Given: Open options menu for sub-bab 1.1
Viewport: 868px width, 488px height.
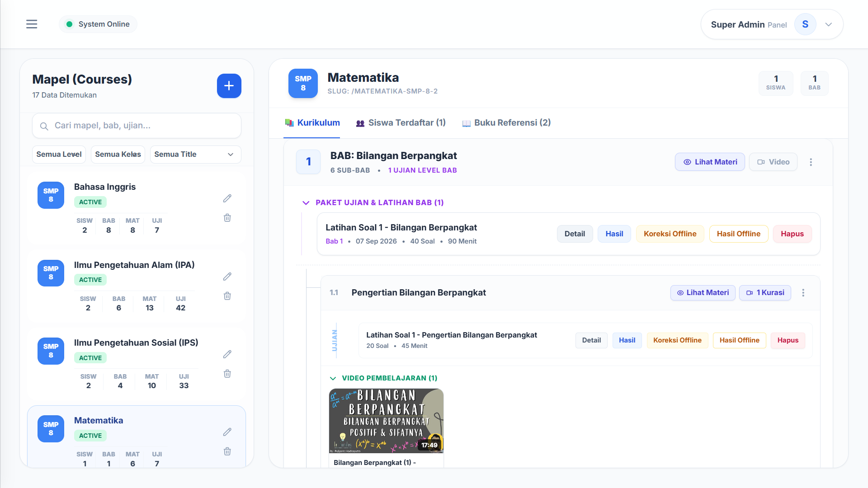Looking at the screenshot, I should (803, 293).
